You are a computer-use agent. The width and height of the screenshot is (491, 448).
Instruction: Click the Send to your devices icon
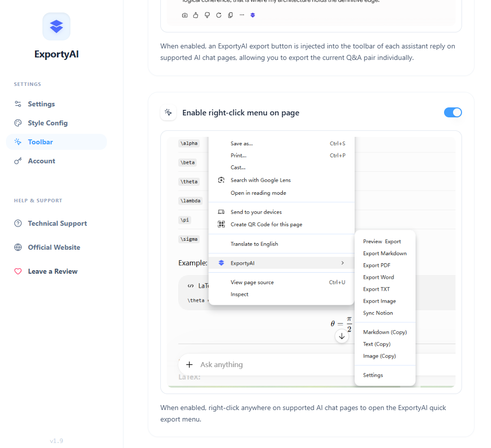221,212
